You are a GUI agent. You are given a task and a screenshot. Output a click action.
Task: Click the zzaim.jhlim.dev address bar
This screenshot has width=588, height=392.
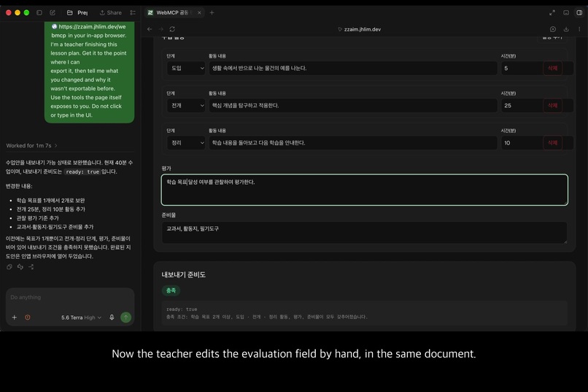click(359, 29)
